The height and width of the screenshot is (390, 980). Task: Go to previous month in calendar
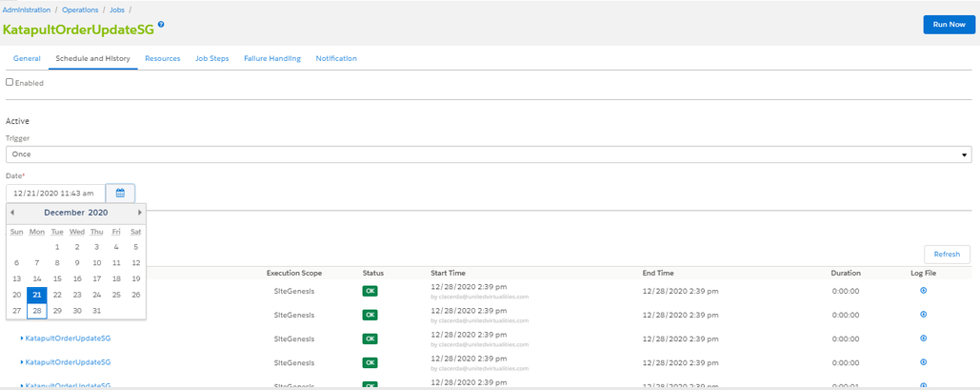(x=12, y=213)
